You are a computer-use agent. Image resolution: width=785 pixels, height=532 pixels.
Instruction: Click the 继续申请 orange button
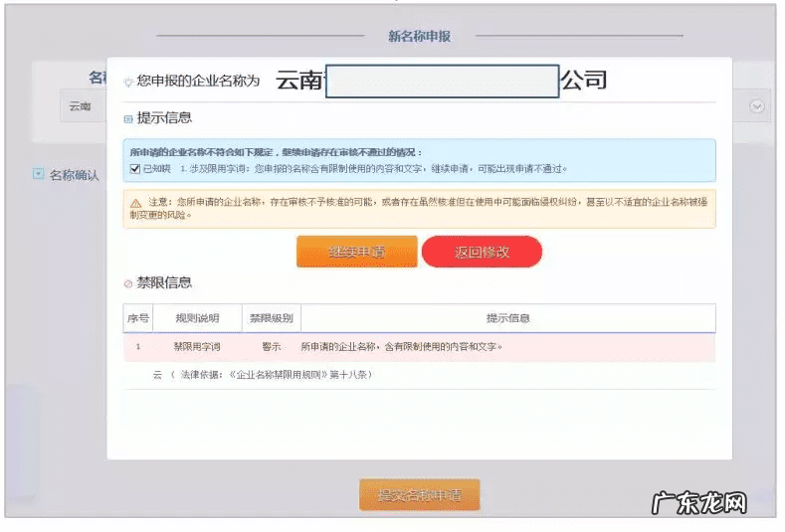pyautogui.click(x=357, y=253)
